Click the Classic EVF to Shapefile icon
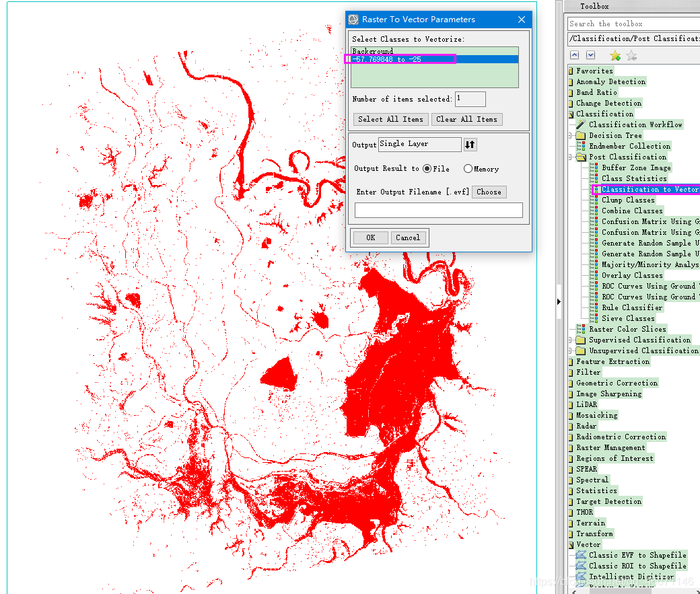700x594 pixels. [581, 555]
